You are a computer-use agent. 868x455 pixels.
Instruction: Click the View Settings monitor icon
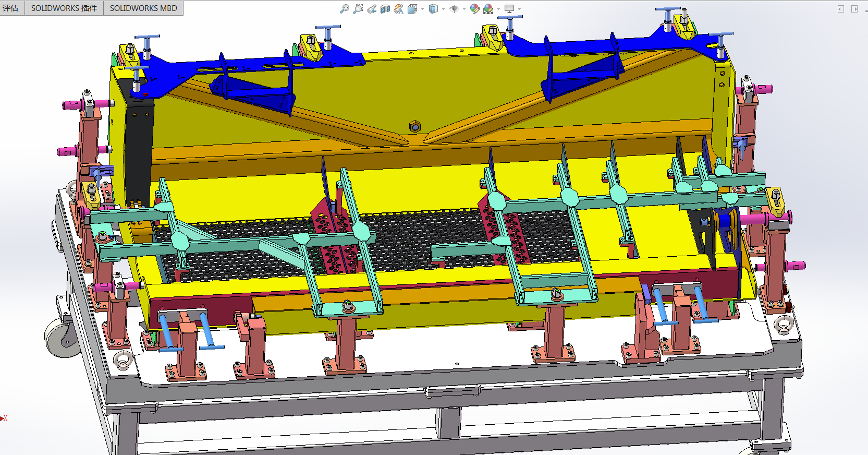pos(509,9)
